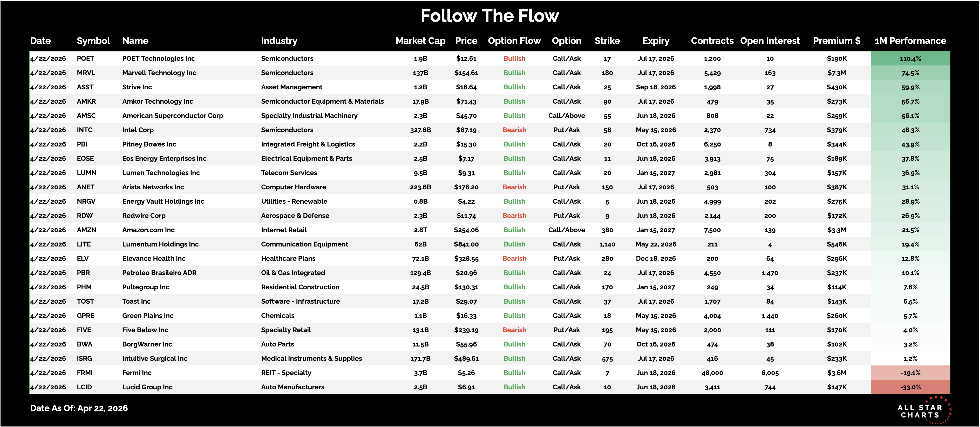Click the Follow The Flow title
Screen dimensions: 980x427
coord(490,16)
